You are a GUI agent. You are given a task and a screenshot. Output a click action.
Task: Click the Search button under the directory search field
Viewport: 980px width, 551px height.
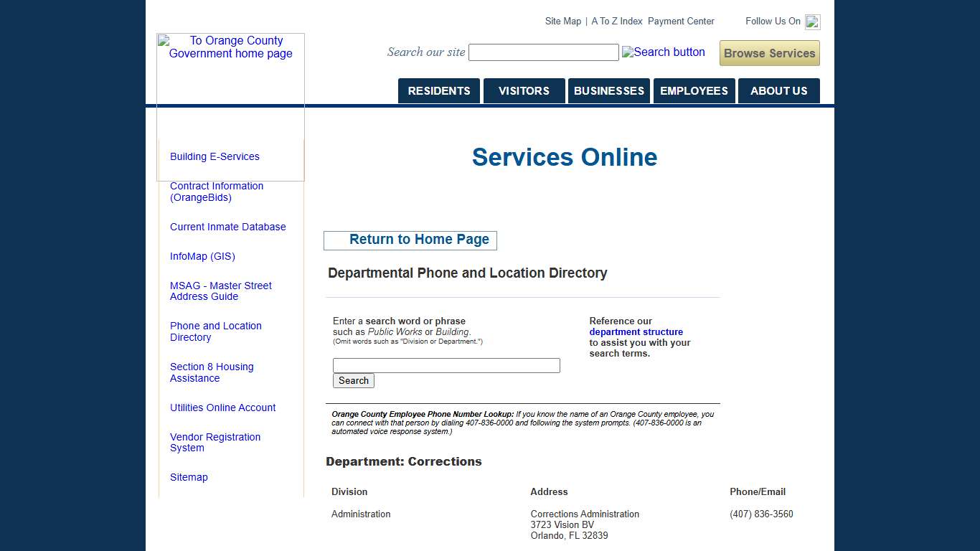[353, 380]
